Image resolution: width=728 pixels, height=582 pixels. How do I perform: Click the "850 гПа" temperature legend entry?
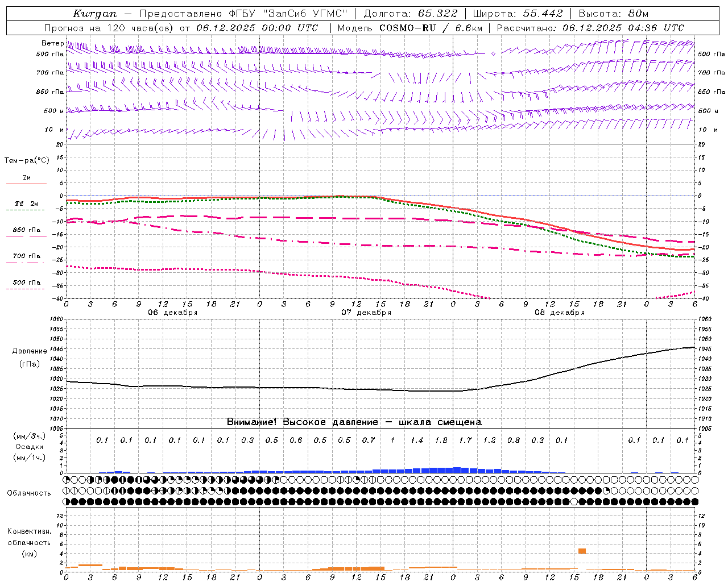click(x=27, y=230)
